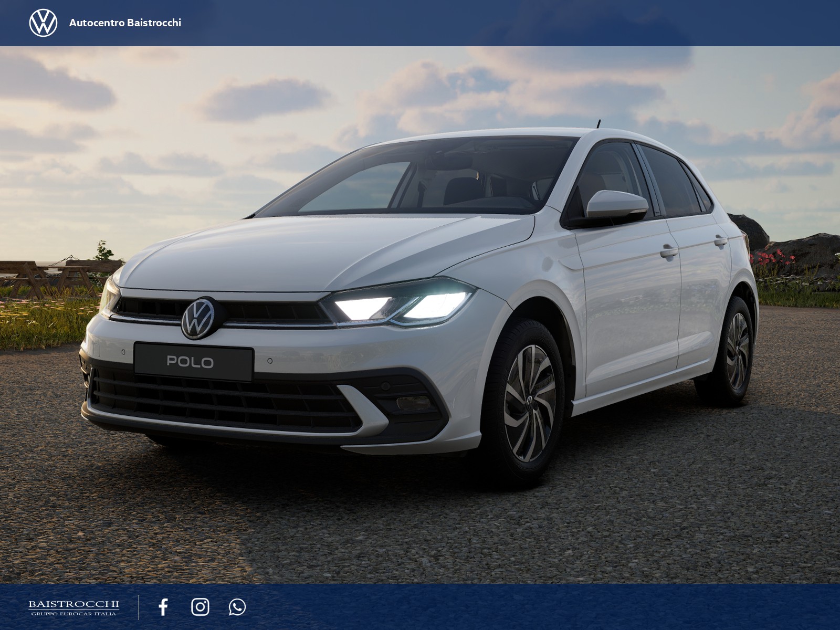Image resolution: width=840 pixels, height=630 pixels.
Task: Open the Facebook icon in the footer
Action: click(163, 607)
